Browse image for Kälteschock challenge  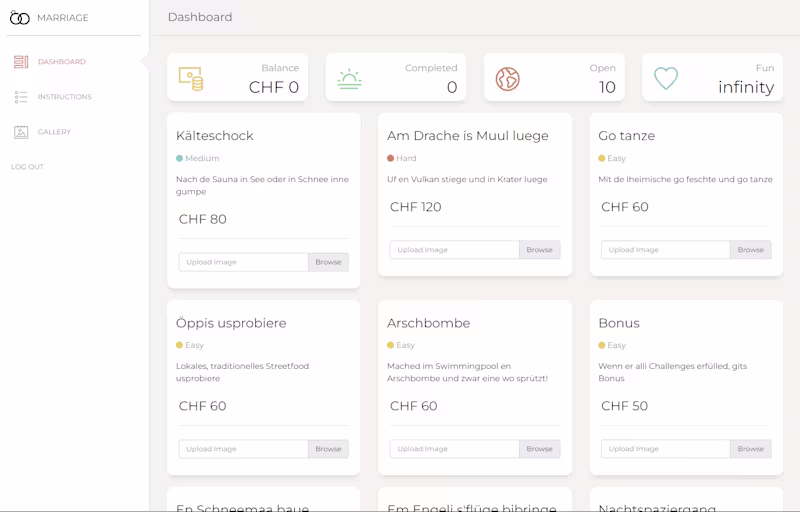(328, 262)
